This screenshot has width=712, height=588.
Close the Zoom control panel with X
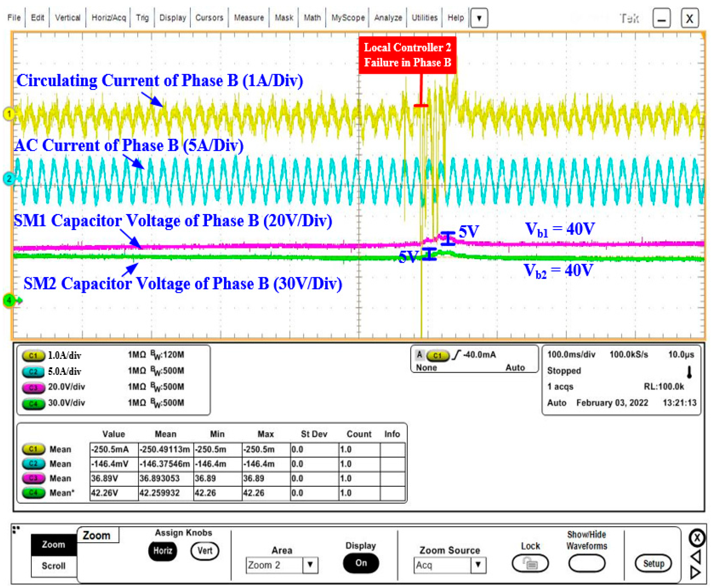click(x=696, y=538)
